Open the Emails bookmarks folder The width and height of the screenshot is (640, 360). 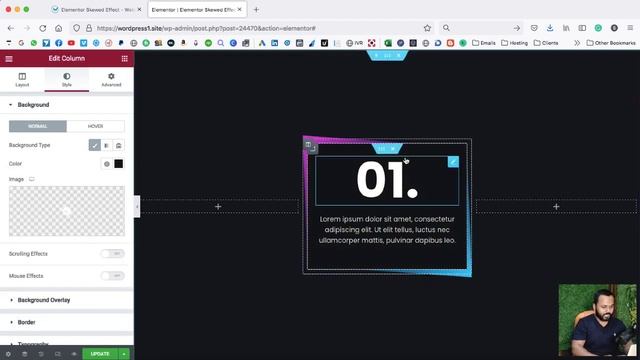[484, 43]
